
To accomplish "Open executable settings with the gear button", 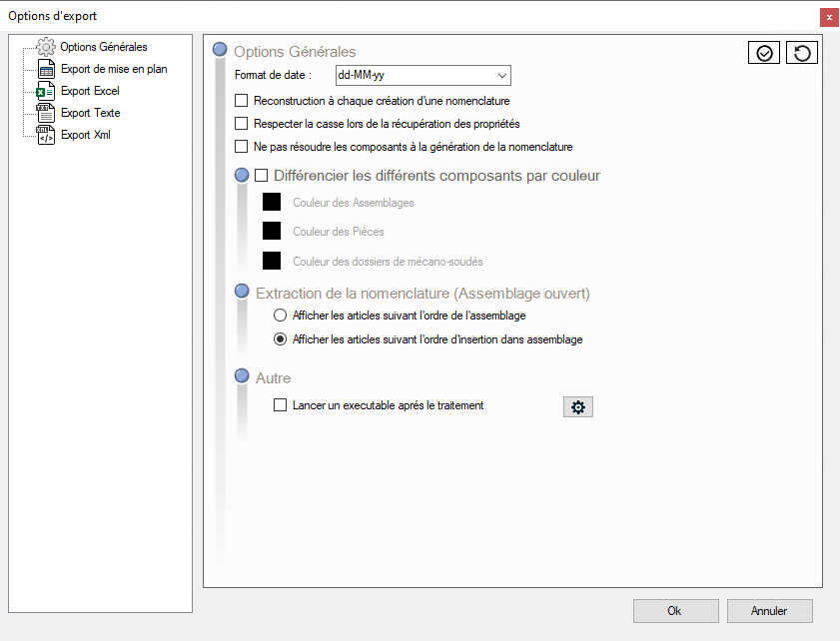I will click(577, 406).
